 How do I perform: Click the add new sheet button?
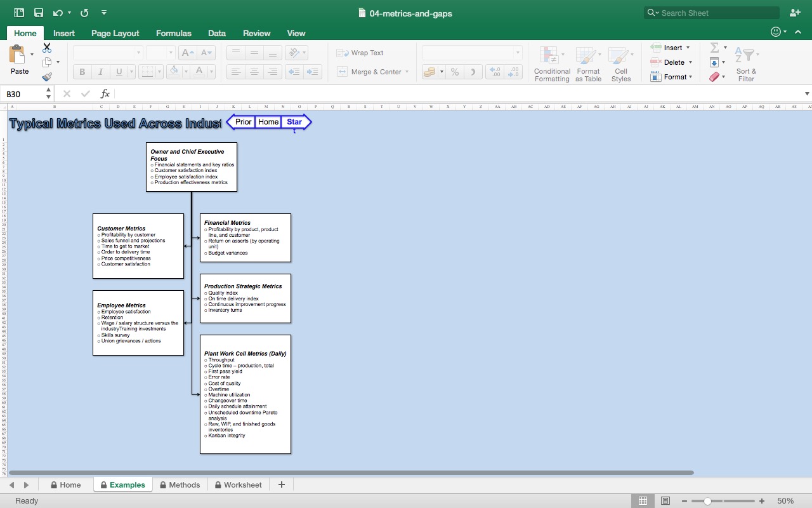[281, 485]
